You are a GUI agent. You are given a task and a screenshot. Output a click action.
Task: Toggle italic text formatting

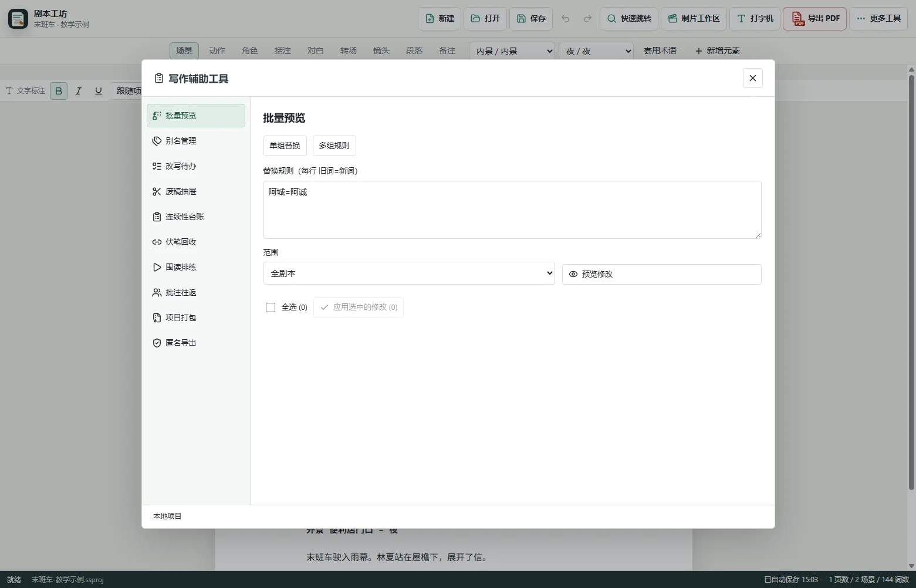click(x=79, y=91)
